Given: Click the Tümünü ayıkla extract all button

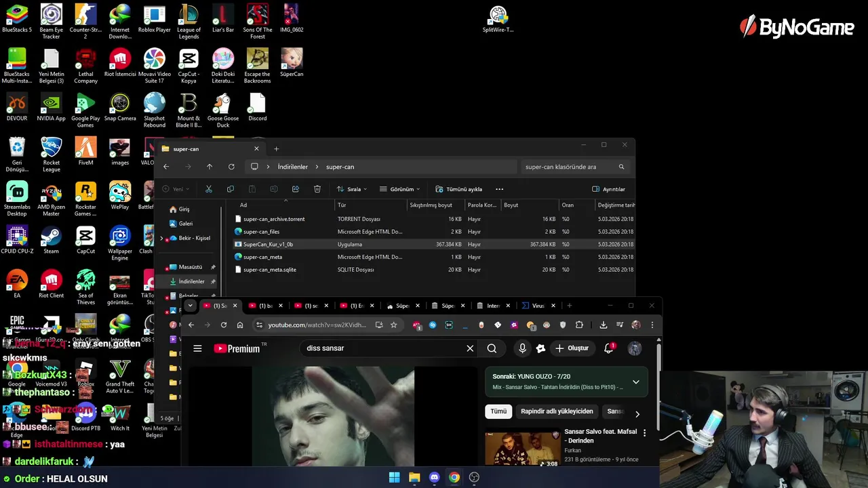Looking at the screenshot, I should (459, 189).
